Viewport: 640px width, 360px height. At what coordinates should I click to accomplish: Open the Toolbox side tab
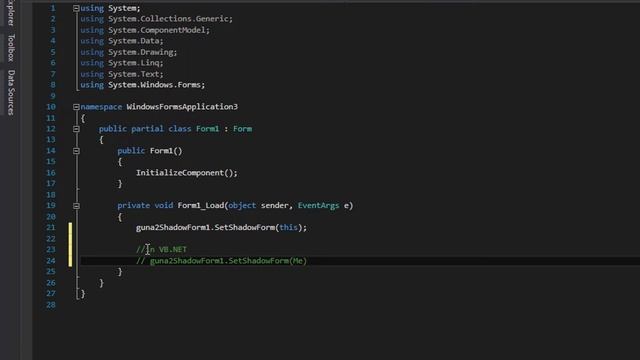click(11, 48)
